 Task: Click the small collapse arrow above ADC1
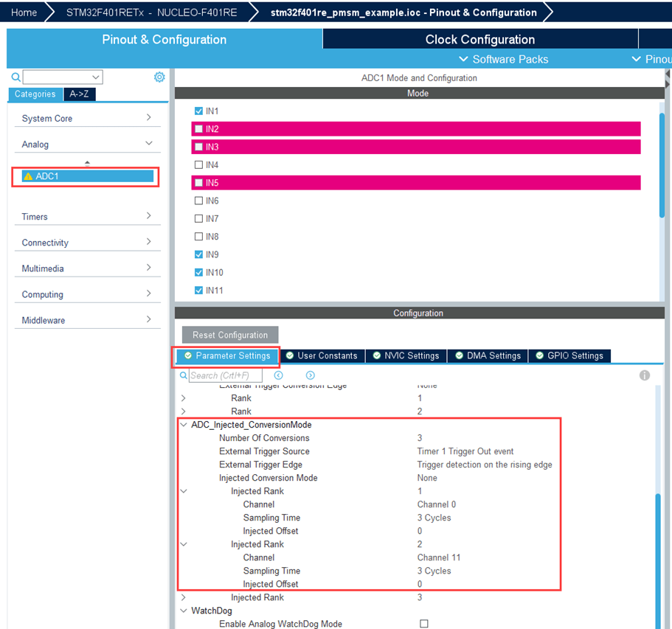point(87,162)
